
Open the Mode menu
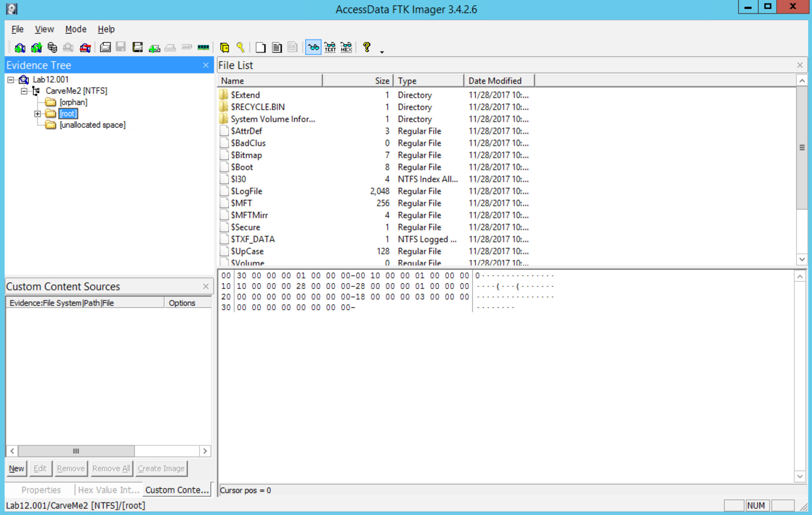[x=75, y=29]
